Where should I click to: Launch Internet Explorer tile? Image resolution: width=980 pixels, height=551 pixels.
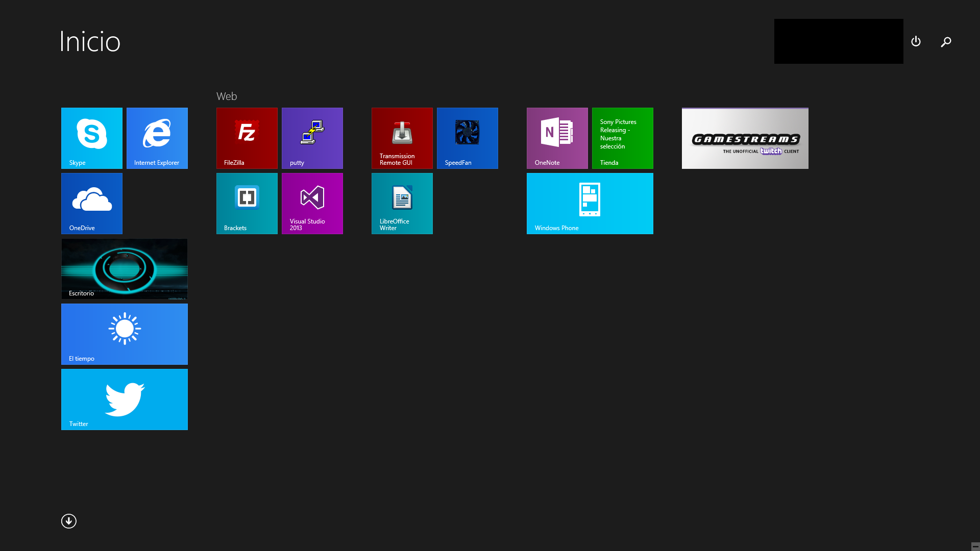coord(157,138)
